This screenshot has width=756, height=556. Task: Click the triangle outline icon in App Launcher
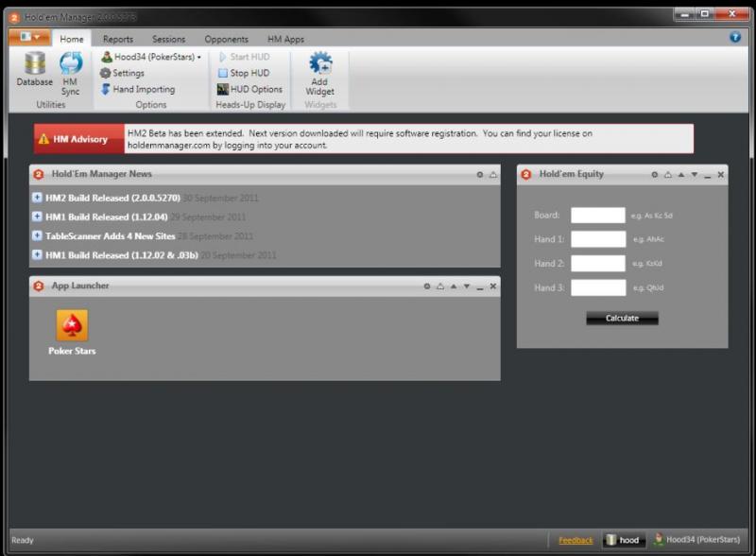440,287
